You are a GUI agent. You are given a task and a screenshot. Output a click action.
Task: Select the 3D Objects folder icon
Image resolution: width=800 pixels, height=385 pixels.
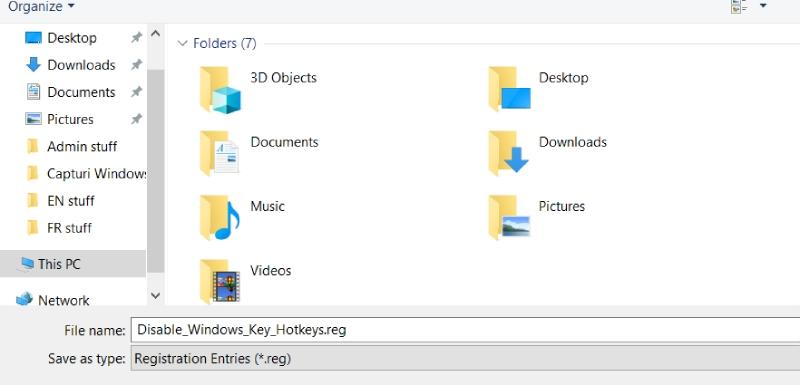(x=219, y=90)
